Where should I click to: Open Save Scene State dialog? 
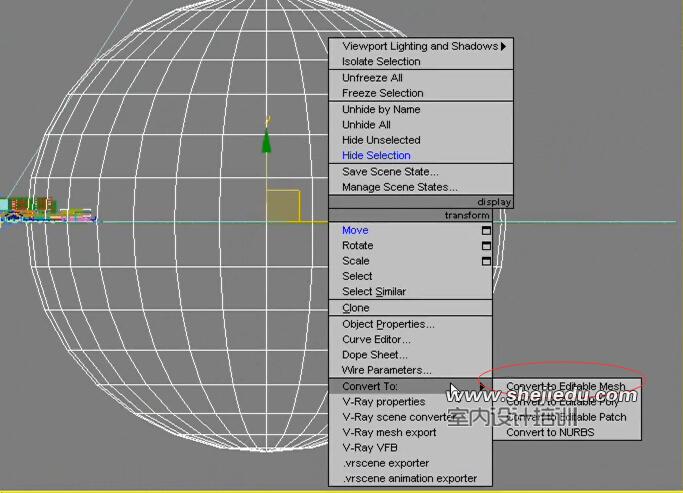(421, 172)
